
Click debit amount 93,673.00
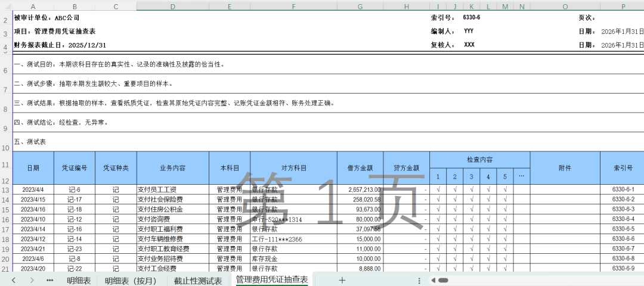tap(360, 210)
